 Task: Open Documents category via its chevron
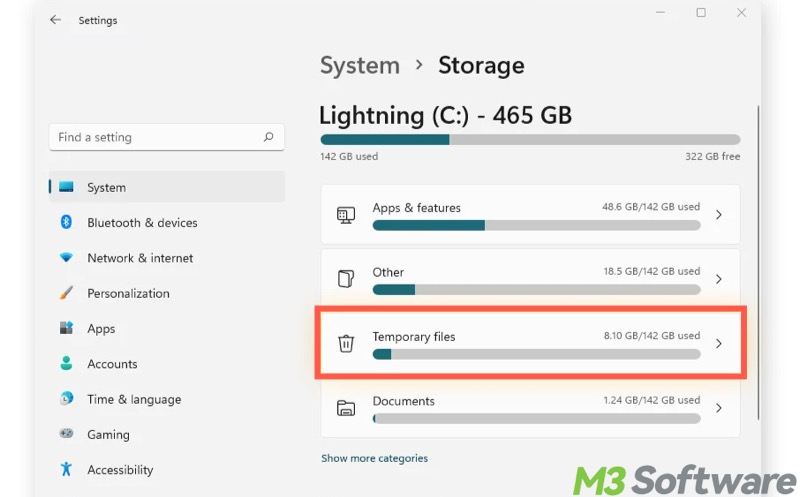[718, 408]
